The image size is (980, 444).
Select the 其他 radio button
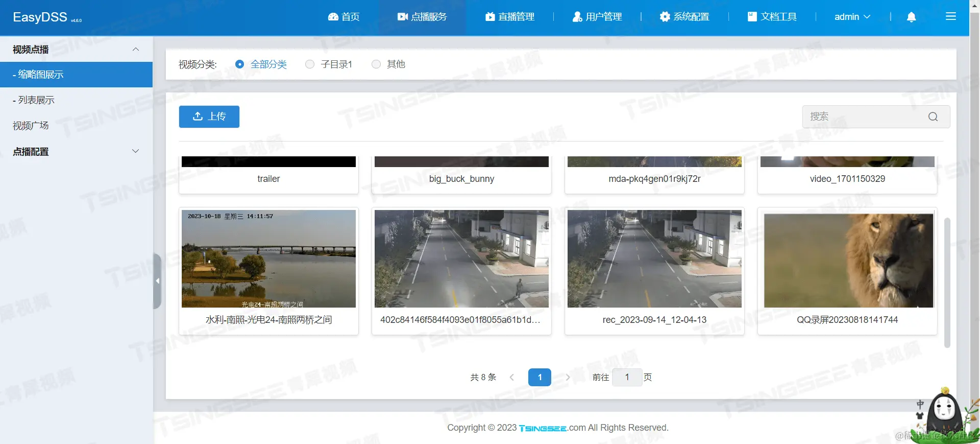376,64
